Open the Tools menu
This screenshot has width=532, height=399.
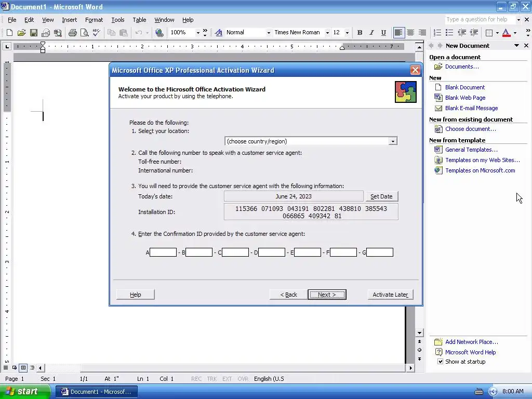118,20
